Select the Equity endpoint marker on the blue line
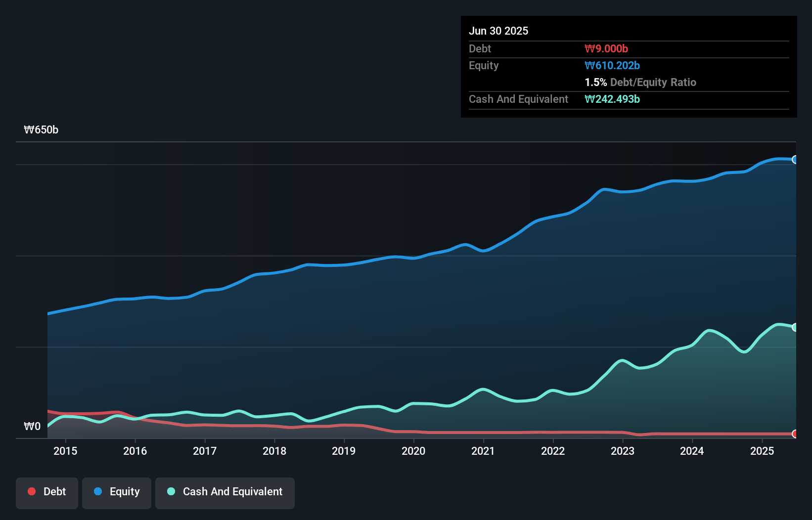This screenshot has height=520, width=812. click(x=795, y=160)
